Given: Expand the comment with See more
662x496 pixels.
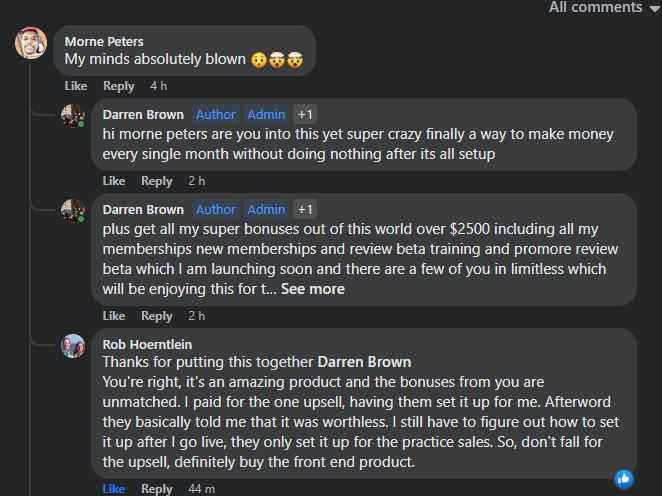Looking at the screenshot, I should coord(312,289).
